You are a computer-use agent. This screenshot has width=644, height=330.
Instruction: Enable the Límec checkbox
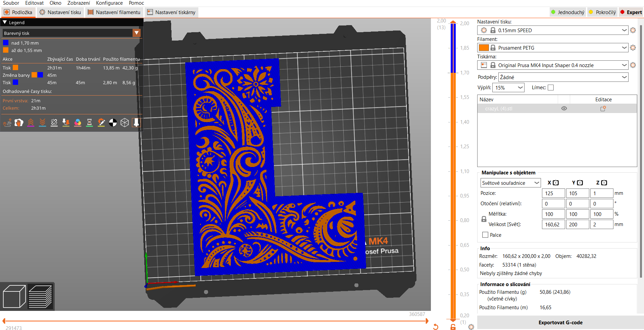click(551, 88)
